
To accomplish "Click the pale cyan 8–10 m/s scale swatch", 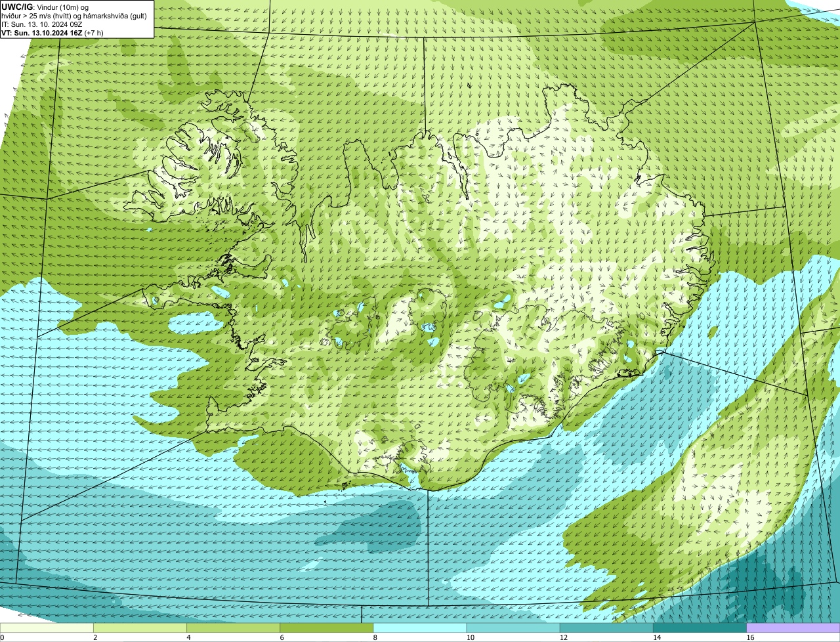I will tap(420, 628).
